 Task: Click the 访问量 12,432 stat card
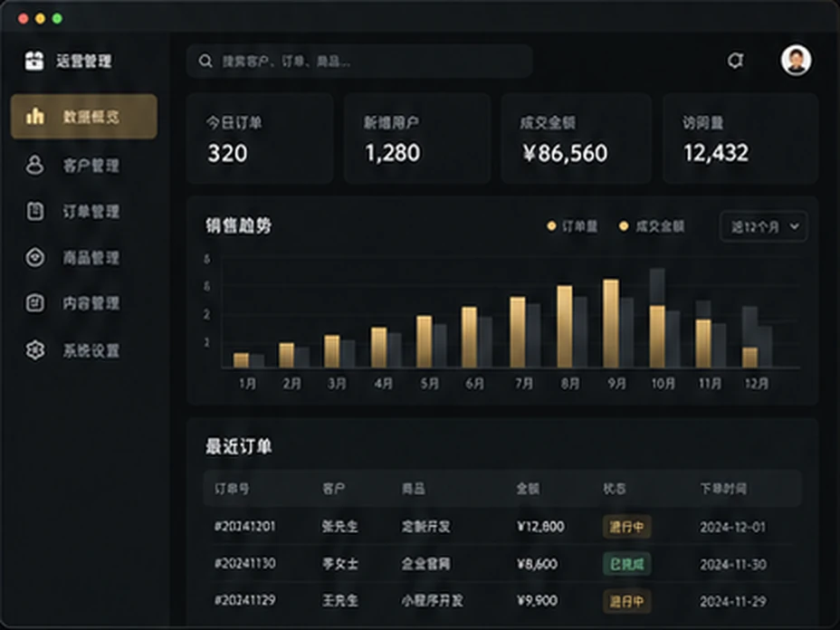click(740, 138)
